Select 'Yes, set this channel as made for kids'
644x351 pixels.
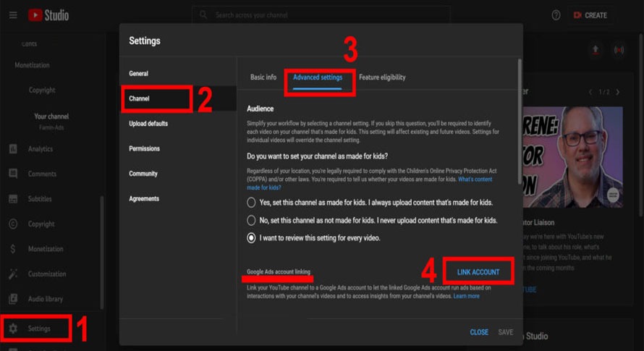coord(251,203)
